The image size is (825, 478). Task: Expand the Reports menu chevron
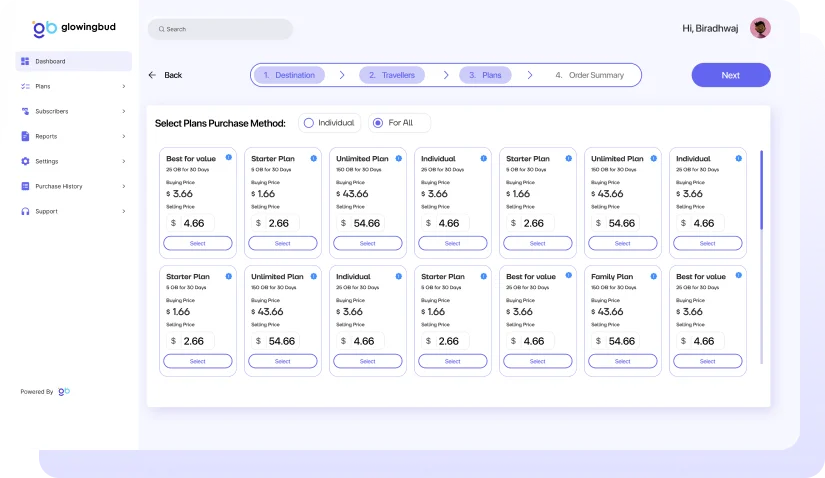[124, 136]
